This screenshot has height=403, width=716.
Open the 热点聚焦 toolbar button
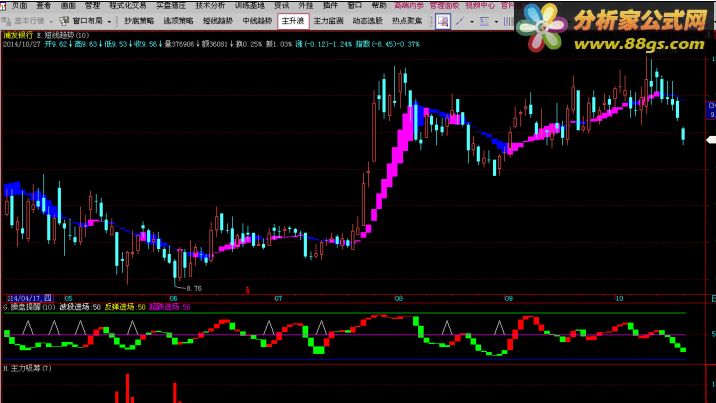tap(407, 21)
